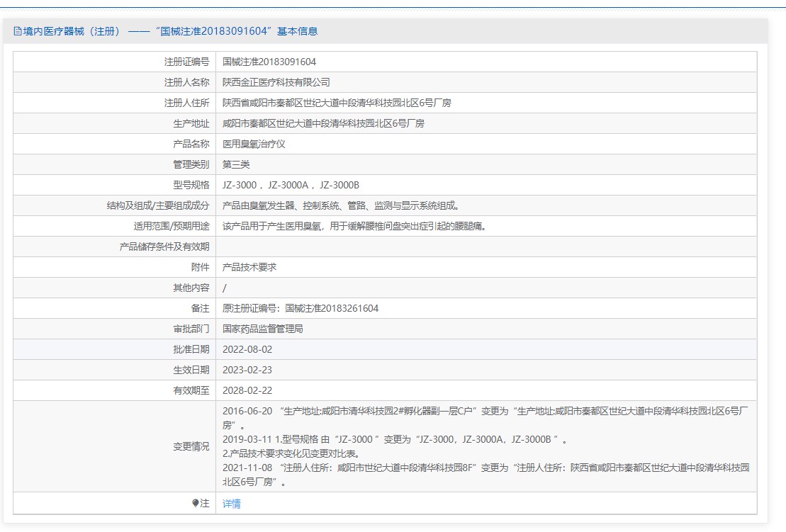Click the approval date 2022-08-02
Screen dimensions: 786x532
point(247,349)
